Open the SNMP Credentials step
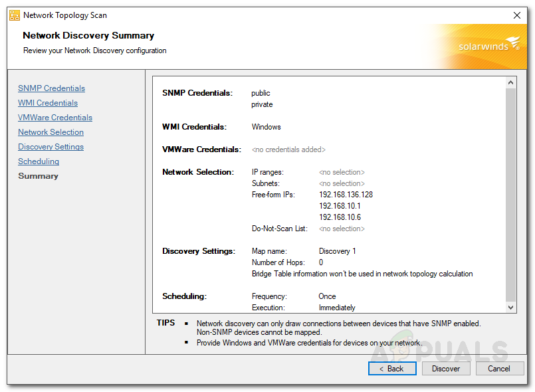Image resolution: width=535 pixels, height=392 pixels. point(52,88)
